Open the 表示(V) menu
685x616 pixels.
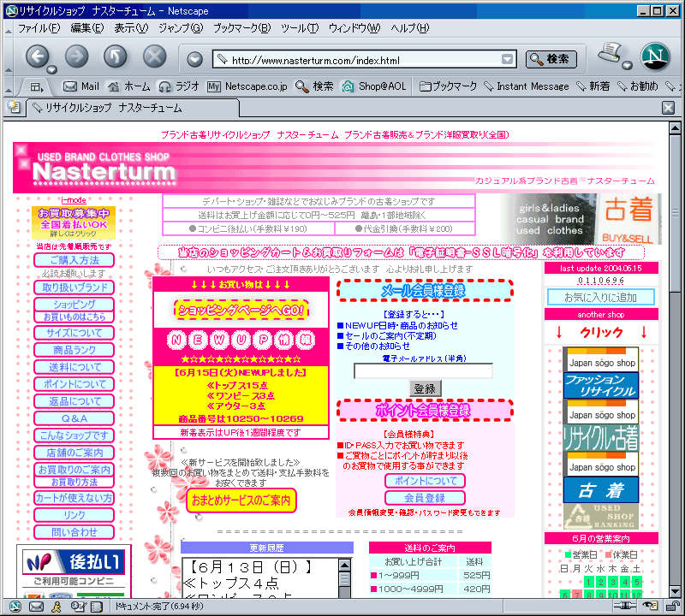click(x=131, y=28)
